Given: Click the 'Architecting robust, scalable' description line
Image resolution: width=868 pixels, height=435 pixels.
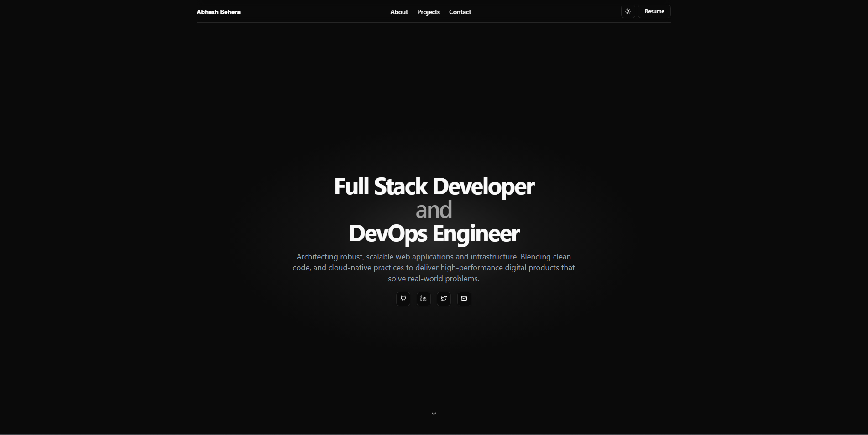Looking at the screenshot, I should point(434,257).
